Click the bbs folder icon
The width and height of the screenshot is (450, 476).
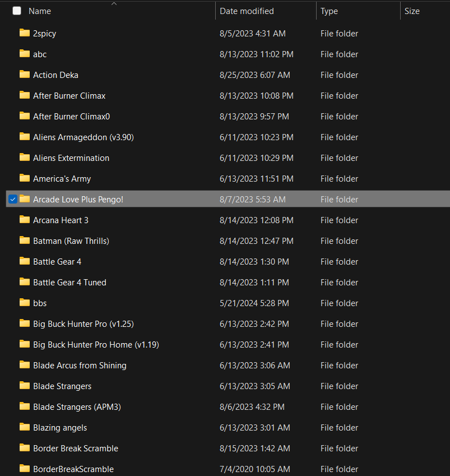click(x=25, y=302)
